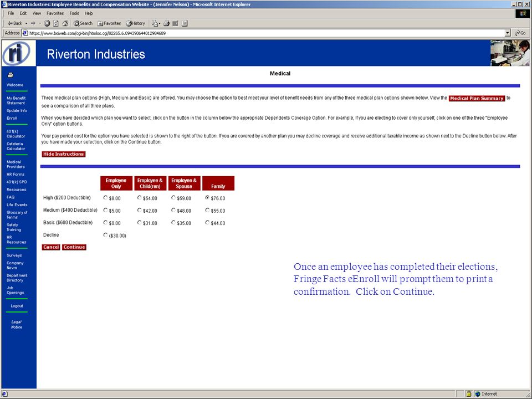Open the 401(k) Calculator link

click(16, 134)
